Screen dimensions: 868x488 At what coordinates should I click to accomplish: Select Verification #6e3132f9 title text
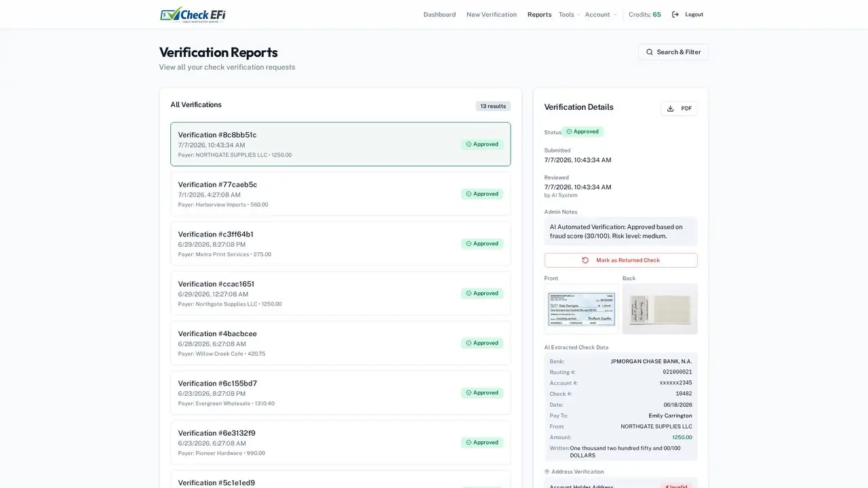[x=217, y=433]
